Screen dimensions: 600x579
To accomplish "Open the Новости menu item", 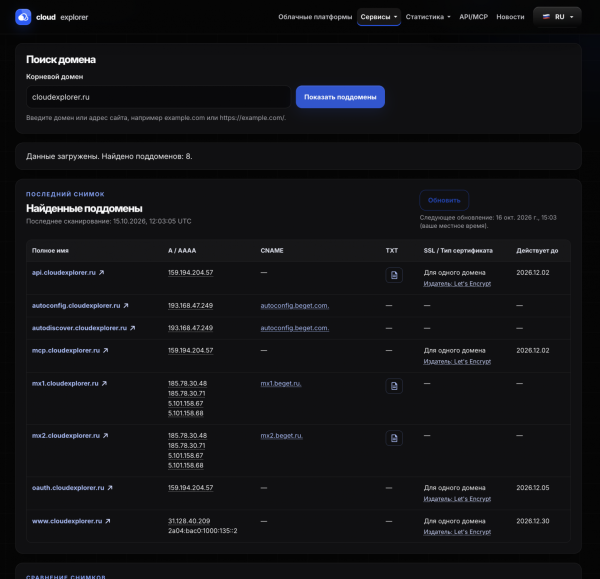I will 510,17.
